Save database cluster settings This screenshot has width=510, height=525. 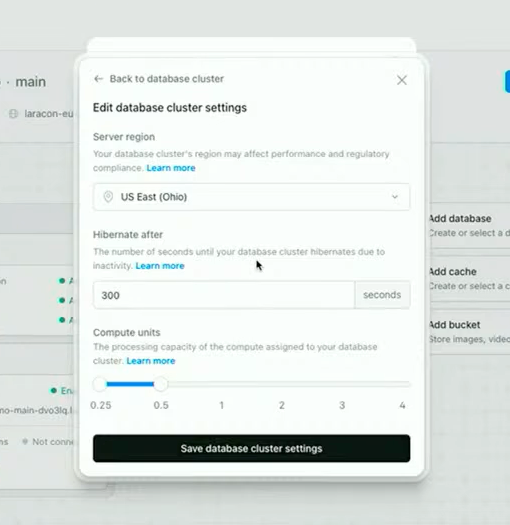[251, 448]
